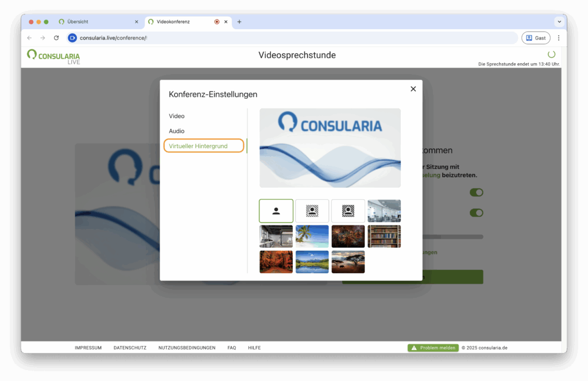Viewport: 588px width, 381px height.
Task: Toggle the upper green switch behind the dialog
Action: pos(476,192)
